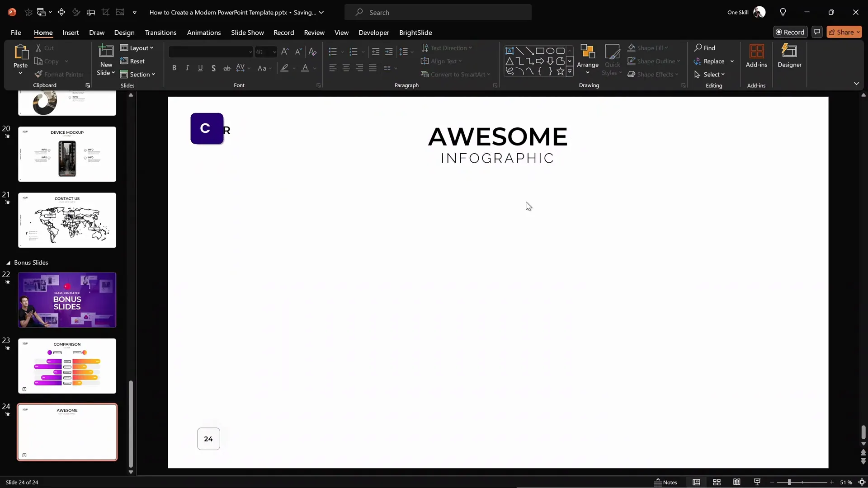Click the Paste clipboard icon
Image resolution: width=868 pixels, height=488 pixels.
coord(20,52)
